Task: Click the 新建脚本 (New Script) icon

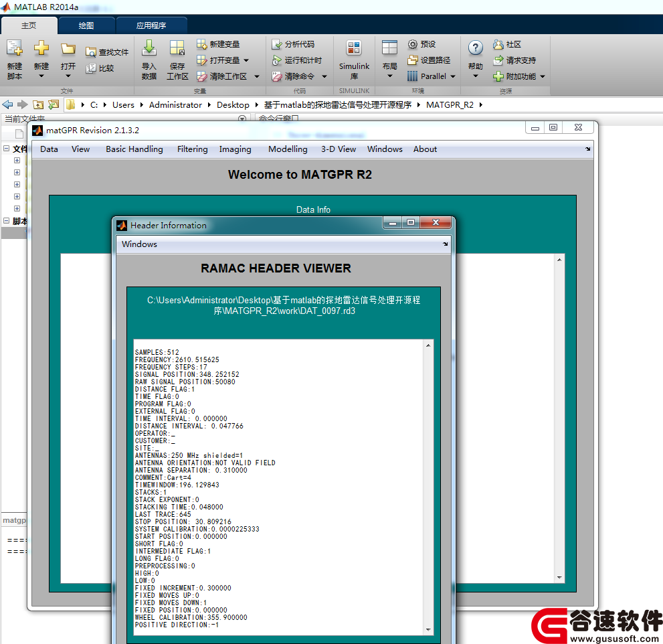Action: click(14, 48)
